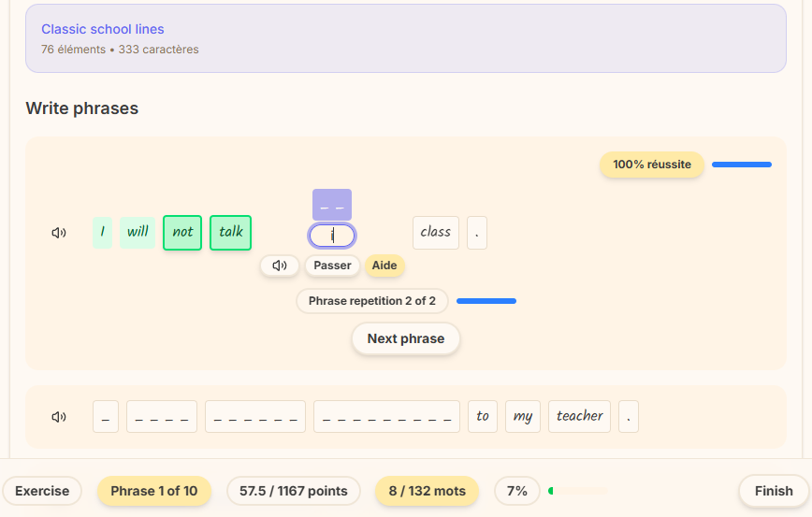Click the 100% réussite badge
Viewport: 812px width, 517px height.
pyautogui.click(x=652, y=165)
